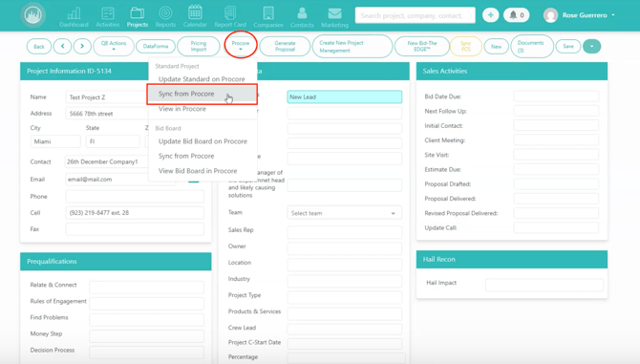The width and height of the screenshot is (640, 364).
Task: Click the Save button
Action: pos(568,46)
